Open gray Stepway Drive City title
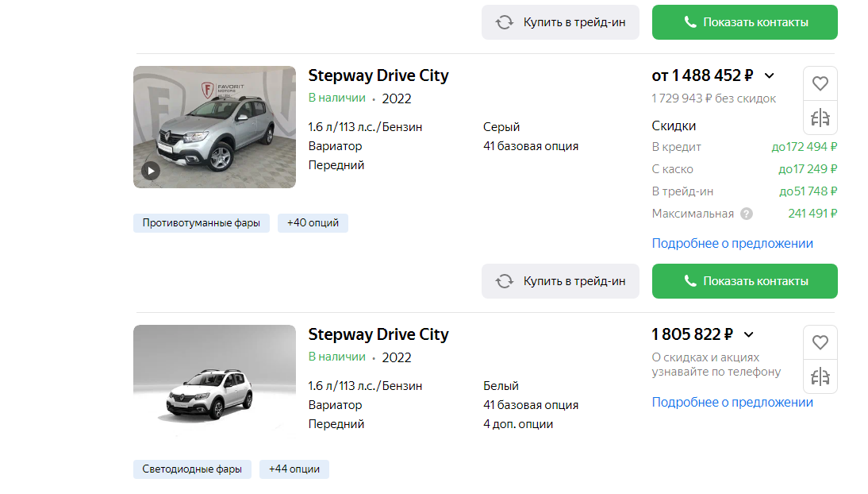The height and width of the screenshot is (494, 868). 378,75
